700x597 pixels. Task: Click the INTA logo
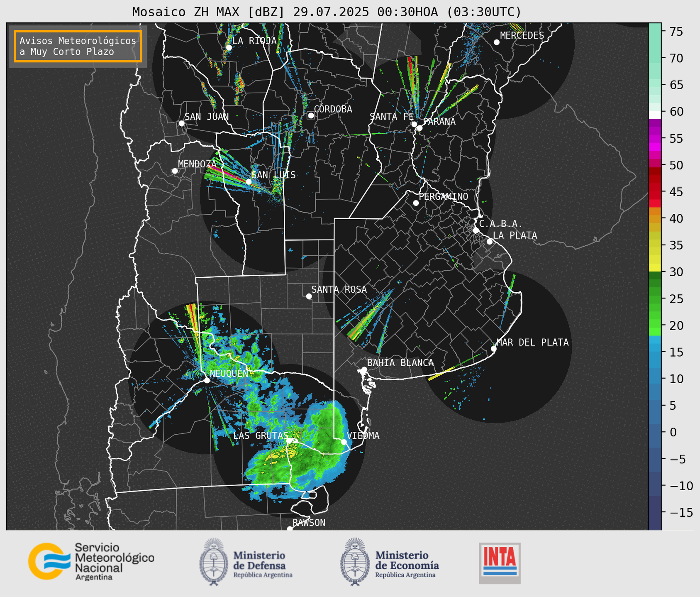[x=500, y=563]
